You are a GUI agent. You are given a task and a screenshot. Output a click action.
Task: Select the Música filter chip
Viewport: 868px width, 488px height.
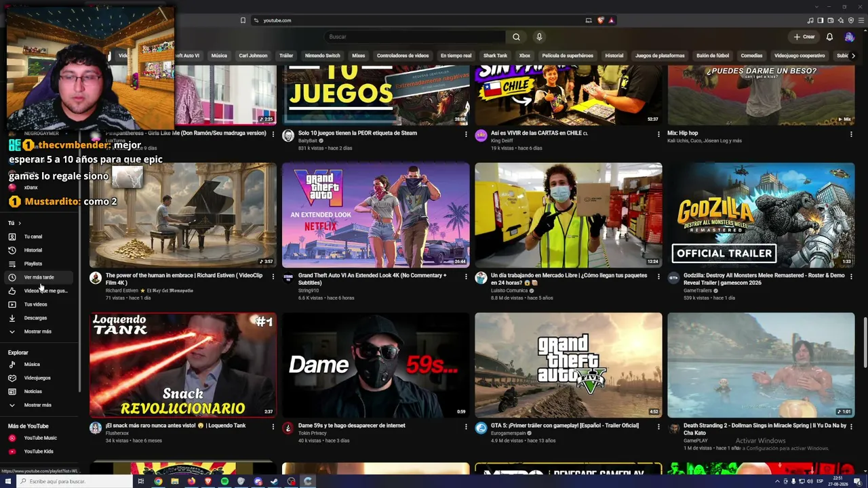[219, 56]
